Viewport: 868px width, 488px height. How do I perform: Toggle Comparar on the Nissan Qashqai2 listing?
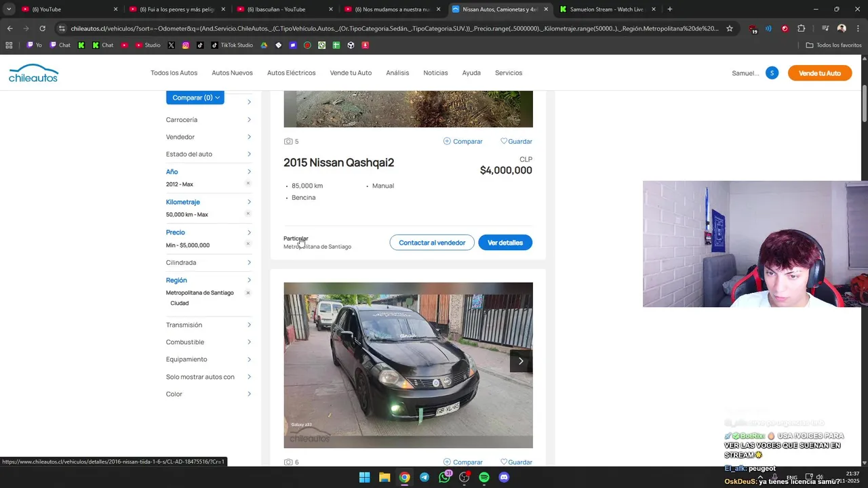click(462, 142)
